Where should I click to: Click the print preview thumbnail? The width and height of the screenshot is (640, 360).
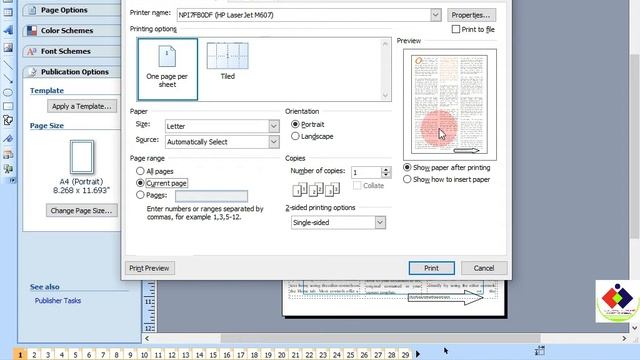(x=450, y=104)
